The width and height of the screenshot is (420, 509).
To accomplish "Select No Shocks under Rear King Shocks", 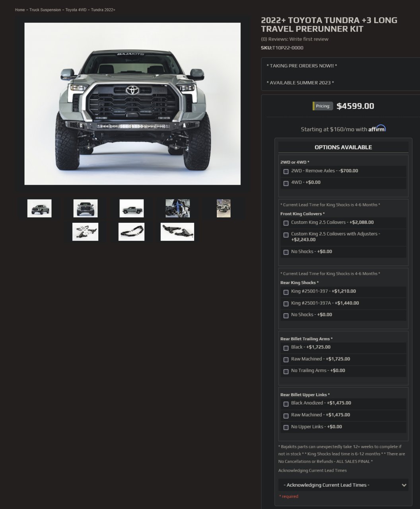I will pos(286,316).
